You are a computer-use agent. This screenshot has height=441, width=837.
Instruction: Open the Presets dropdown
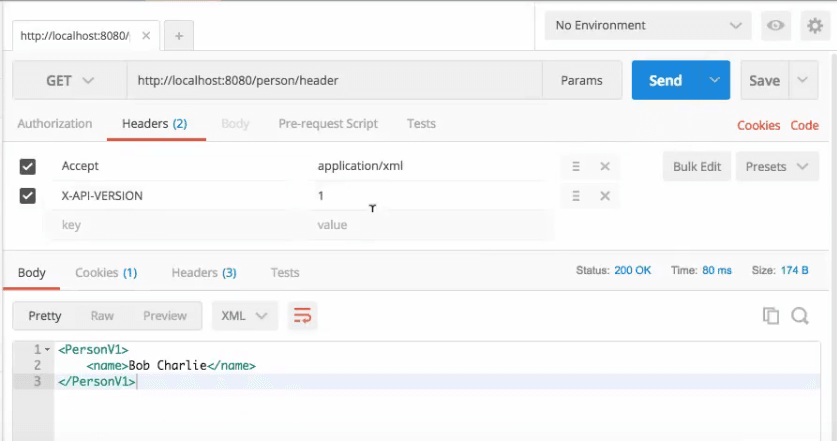(777, 167)
